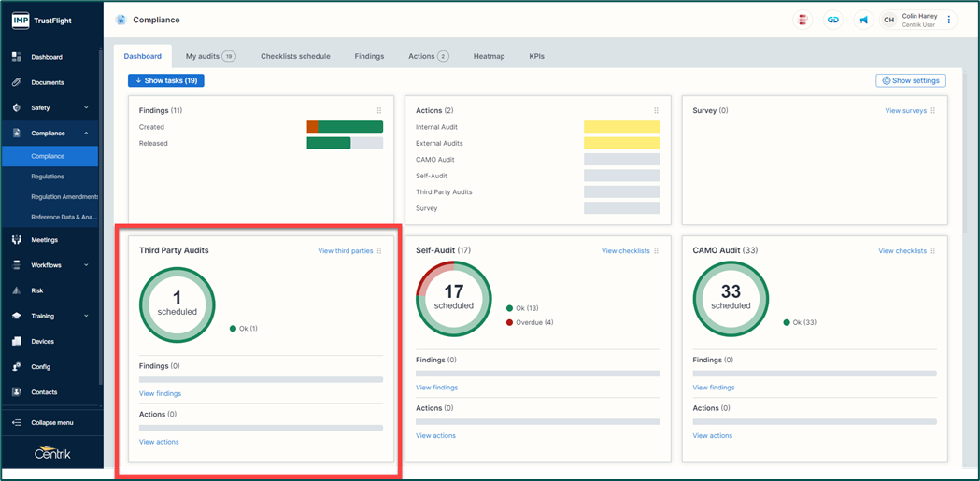This screenshot has height=481, width=980.
Task: Follow the View third parties link
Action: 345,251
